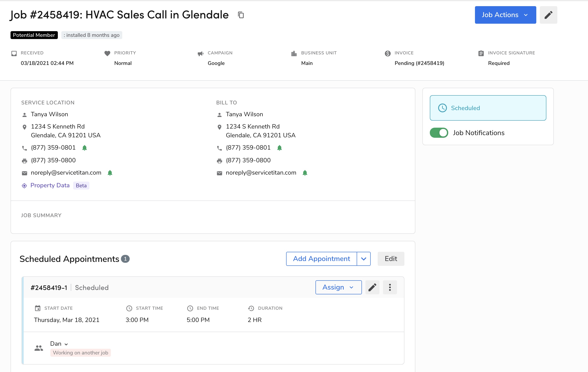The width and height of the screenshot is (588, 372).
Task: Click email envelope icon under Service Location
Action: point(24,173)
